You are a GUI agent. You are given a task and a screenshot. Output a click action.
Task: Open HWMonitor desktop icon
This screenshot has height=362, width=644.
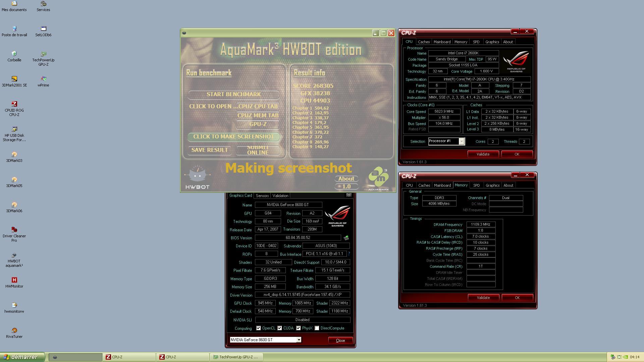click(x=14, y=283)
